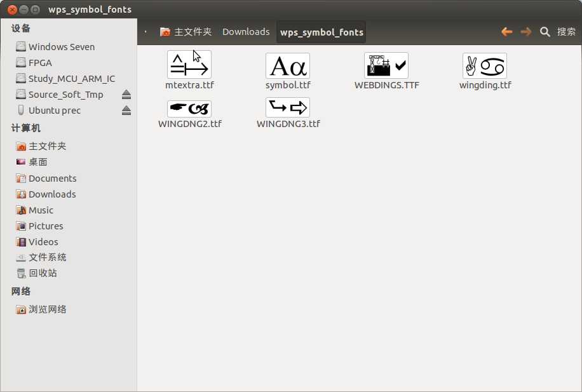
Task: Click the Windows Seven label
Action: (62, 47)
